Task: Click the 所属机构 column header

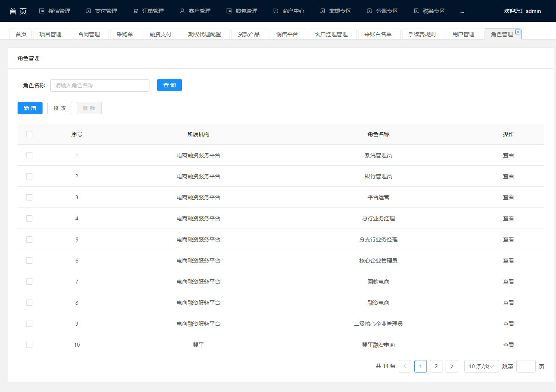Action: coord(198,134)
